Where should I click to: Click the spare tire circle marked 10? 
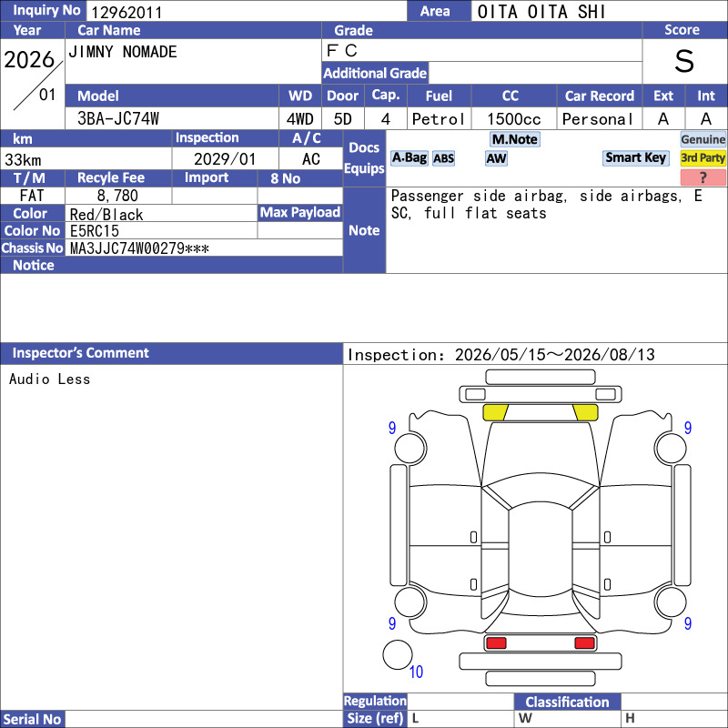398,654
